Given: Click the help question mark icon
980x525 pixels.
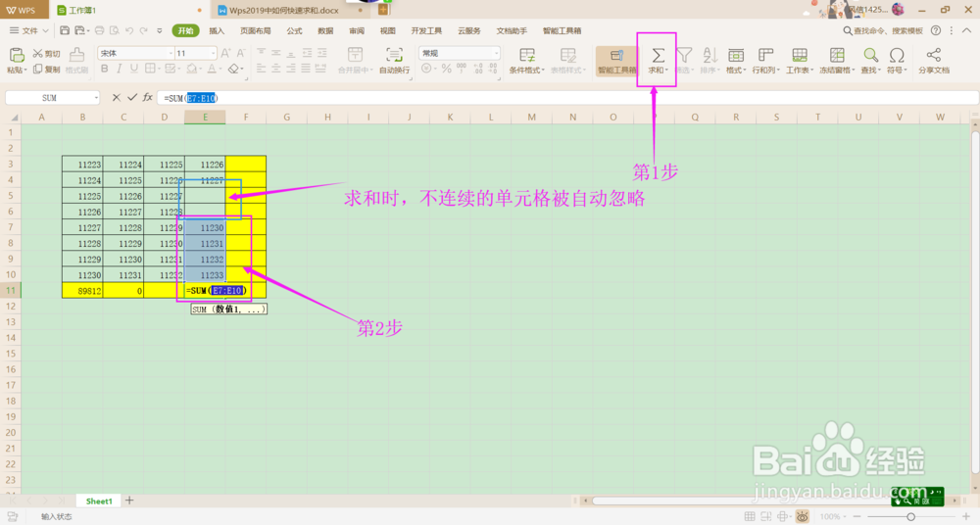Looking at the screenshot, I should coord(936,30).
